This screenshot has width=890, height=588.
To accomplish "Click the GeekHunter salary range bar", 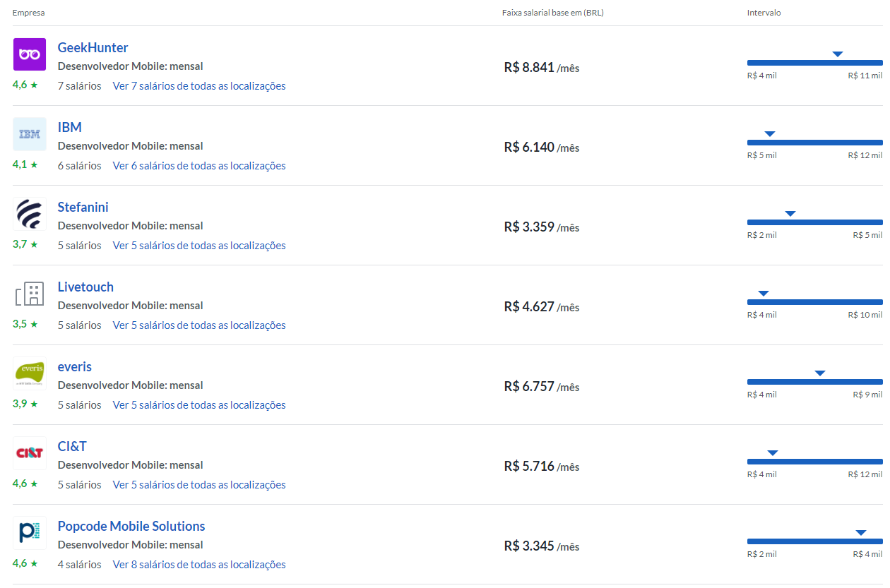I will click(814, 63).
